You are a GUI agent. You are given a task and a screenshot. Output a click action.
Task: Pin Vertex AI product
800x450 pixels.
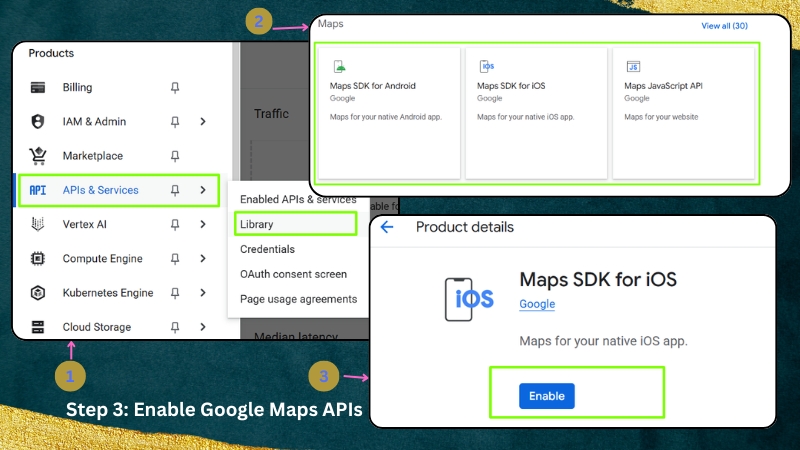point(175,224)
